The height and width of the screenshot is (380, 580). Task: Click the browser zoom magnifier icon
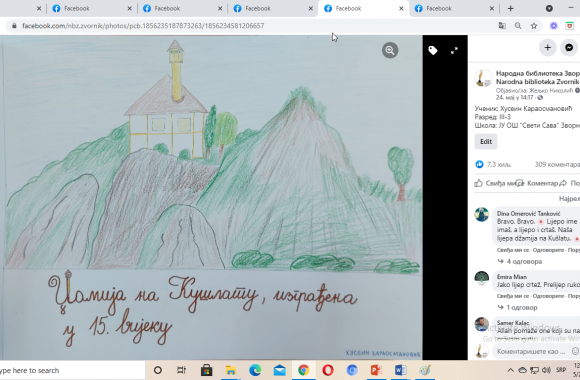(518, 26)
